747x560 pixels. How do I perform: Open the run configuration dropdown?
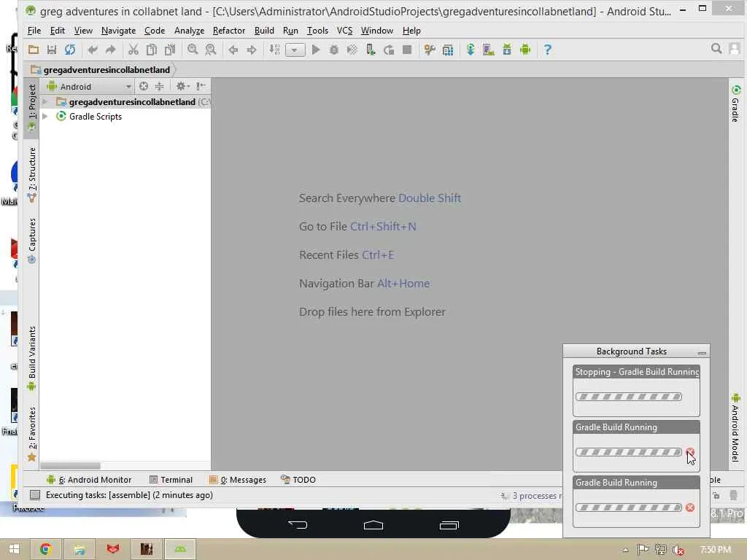click(x=295, y=50)
